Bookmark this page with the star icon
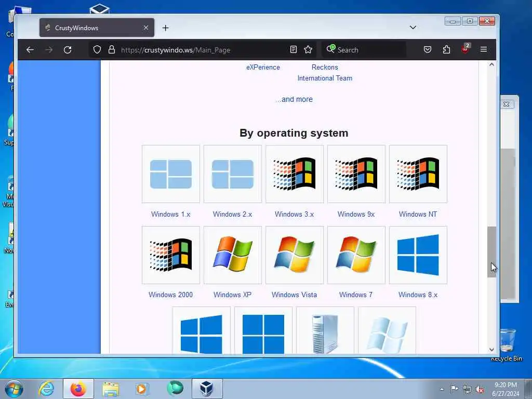The height and width of the screenshot is (399, 532). coord(308,50)
